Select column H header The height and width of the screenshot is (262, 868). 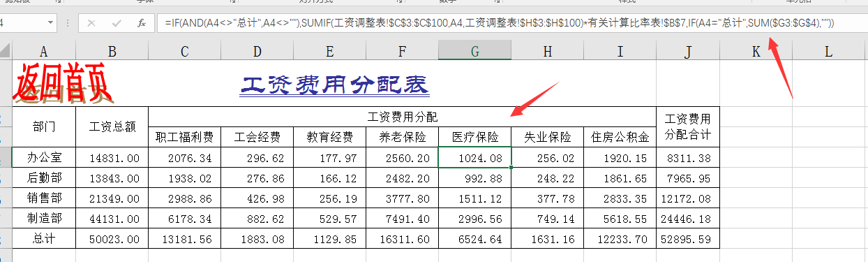547,51
